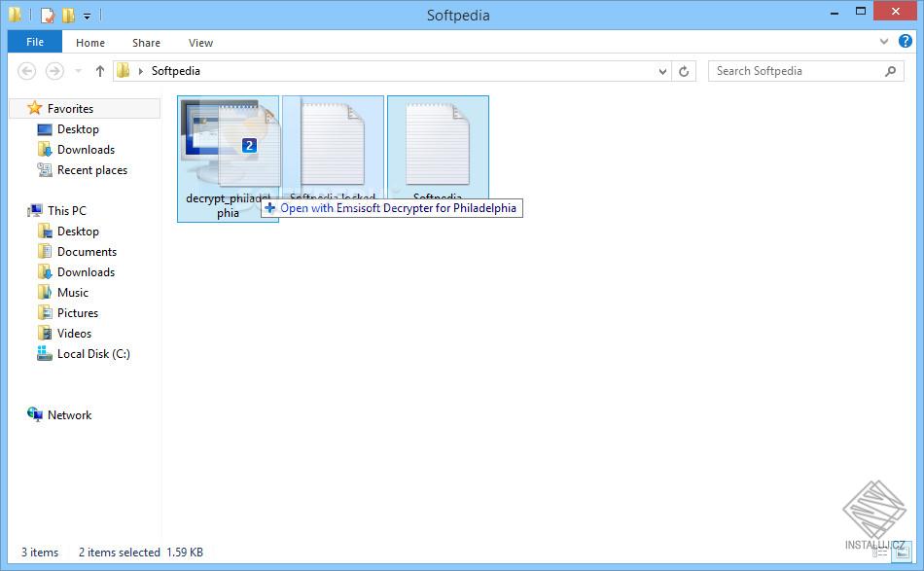Select the rightmost Softpedia text file

coord(438,147)
